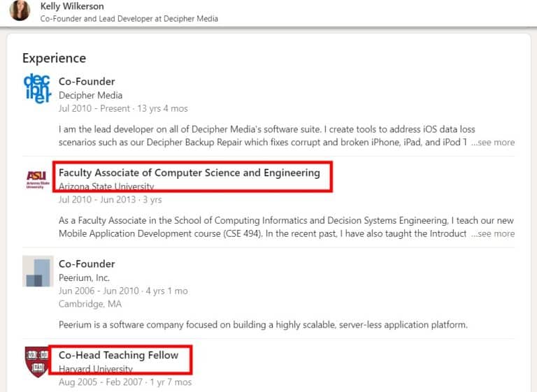Screen dimensions: 537x392
Task: Click the Experience section heading
Action: [54, 58]
